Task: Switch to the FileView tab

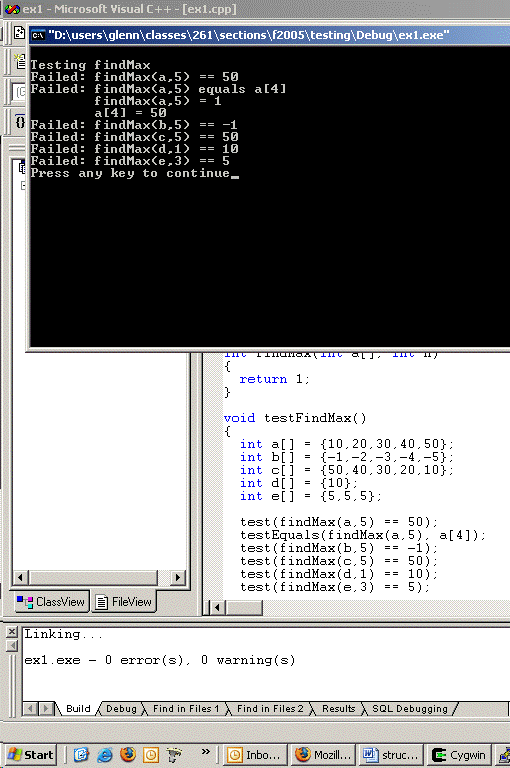Action: coord(123,601)
